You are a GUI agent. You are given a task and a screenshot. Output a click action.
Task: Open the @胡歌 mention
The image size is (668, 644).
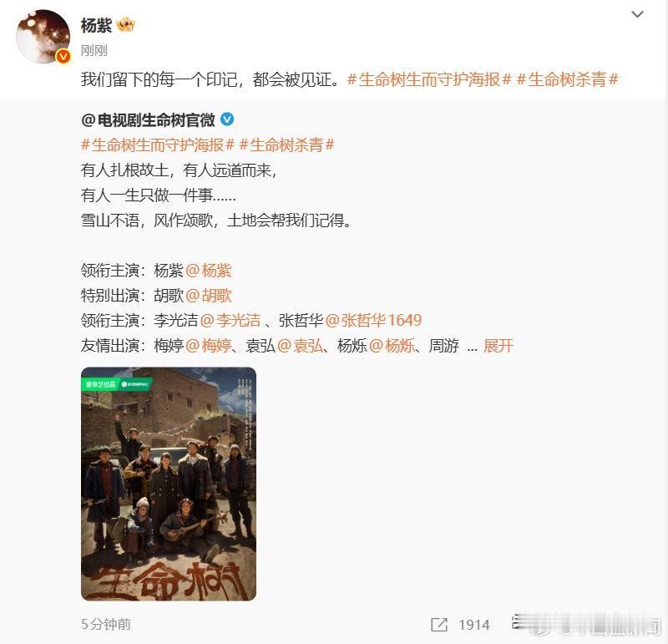[209, 296]
